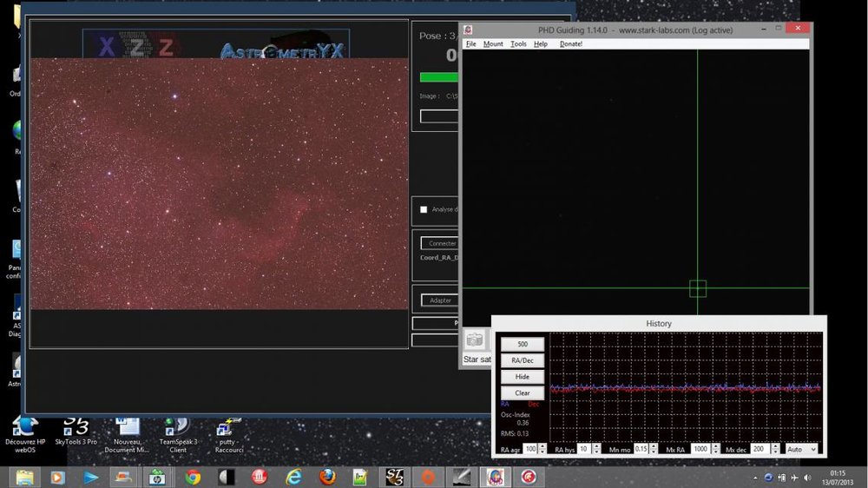Toggle the Analyse checkbox in AstrometrYX

[424, 209]
